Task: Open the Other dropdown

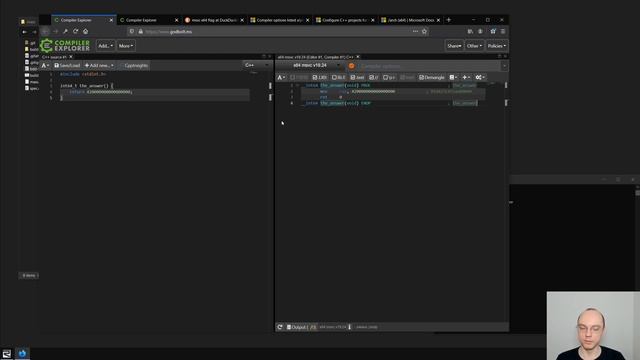Action: (474, 46)
